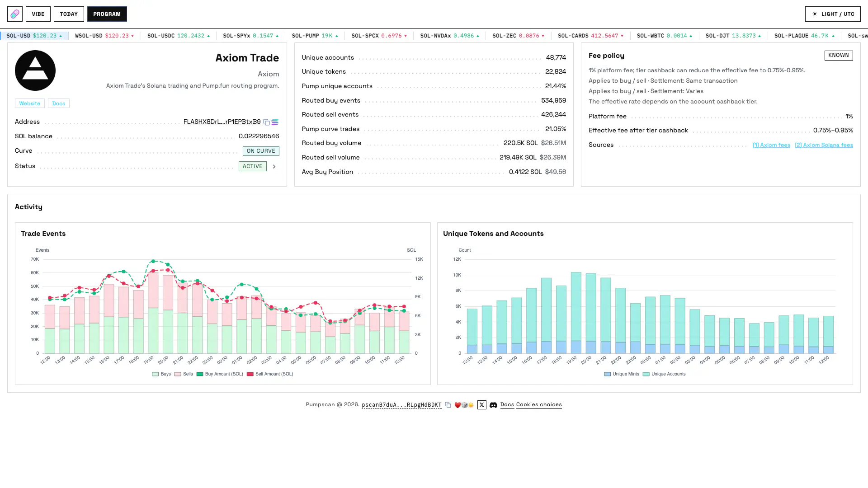The image size is (868, 488).
Task: Click the SOL-CARDS ticker entry
Action: [x=591, y=36]
